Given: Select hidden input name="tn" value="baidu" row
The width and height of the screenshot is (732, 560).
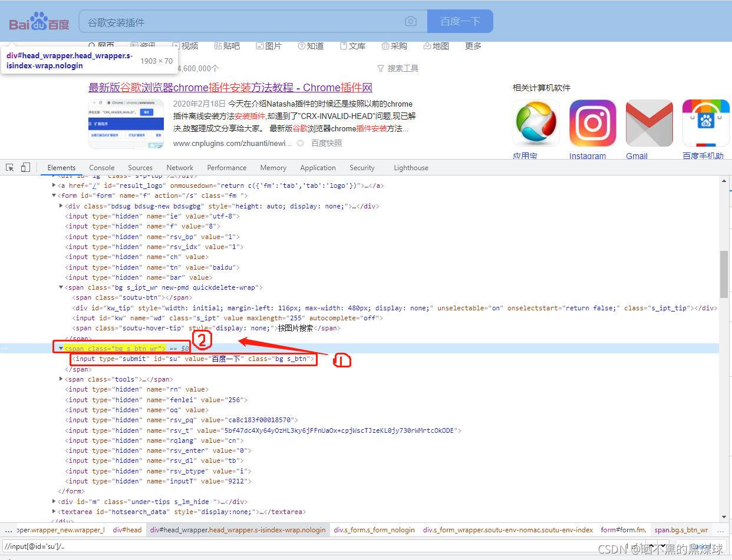Looking at the screenshot, I should click(152, 267).
